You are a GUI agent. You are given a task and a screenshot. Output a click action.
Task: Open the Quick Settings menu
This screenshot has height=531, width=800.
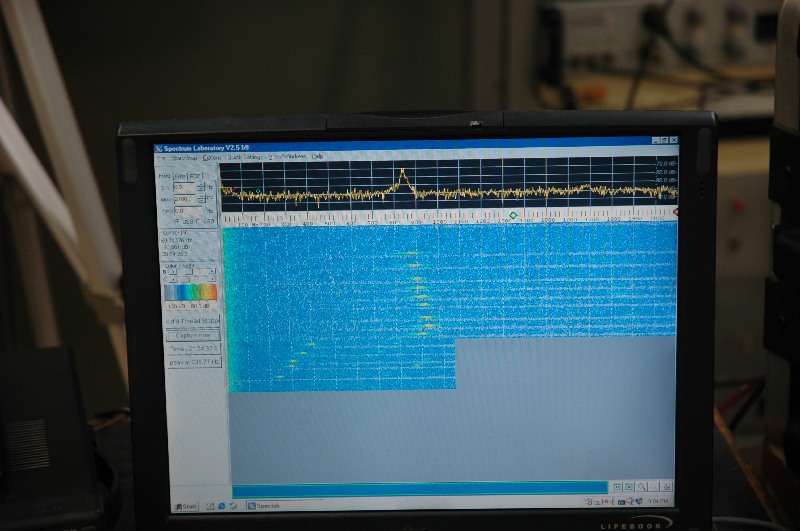coord(245,157)
